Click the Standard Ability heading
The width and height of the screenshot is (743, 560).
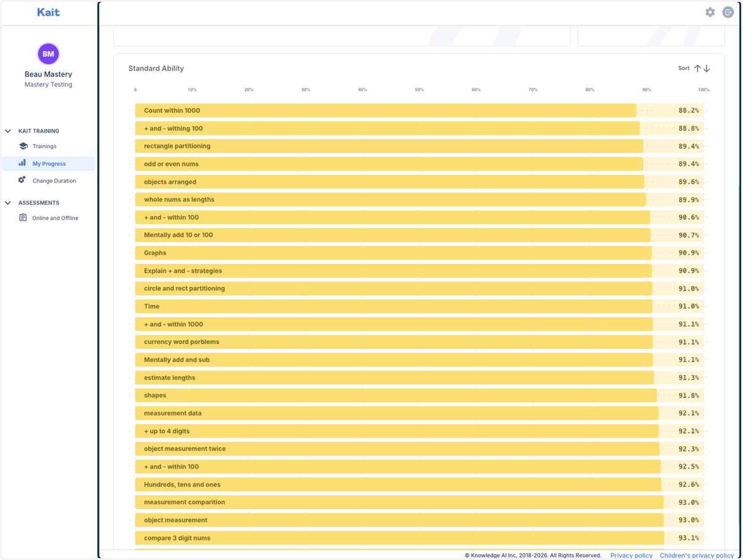156,69
